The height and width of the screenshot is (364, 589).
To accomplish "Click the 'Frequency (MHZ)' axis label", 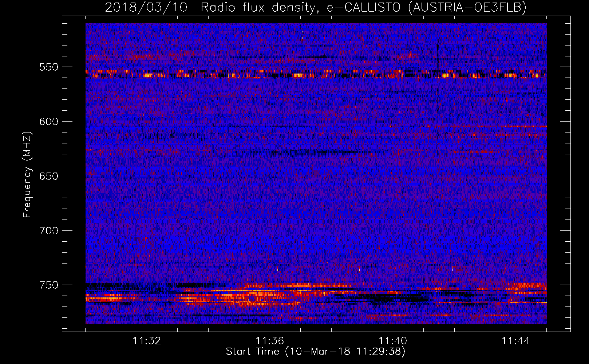I will 27,174.
